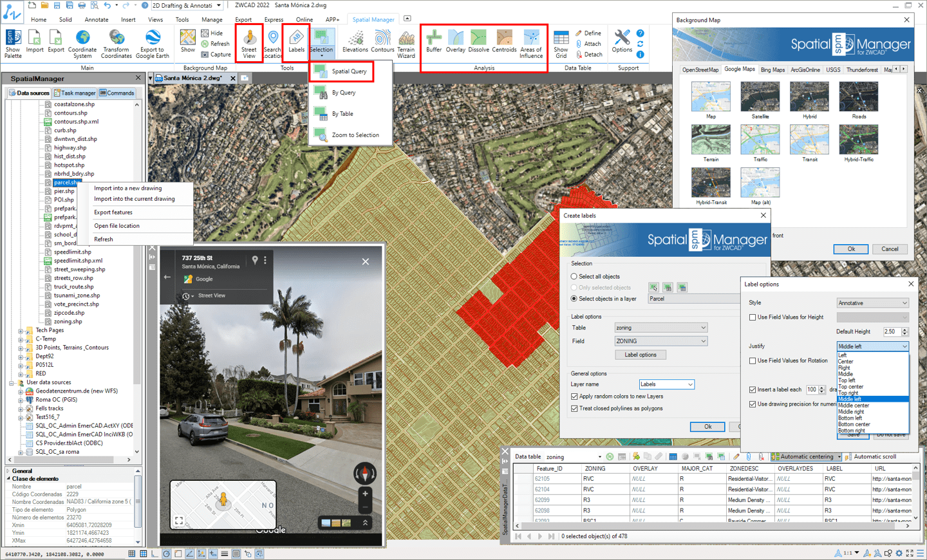Select zoning.shp in the data sources tree
The height and width of the screenshot is (560, 927).
pos(68,322)
